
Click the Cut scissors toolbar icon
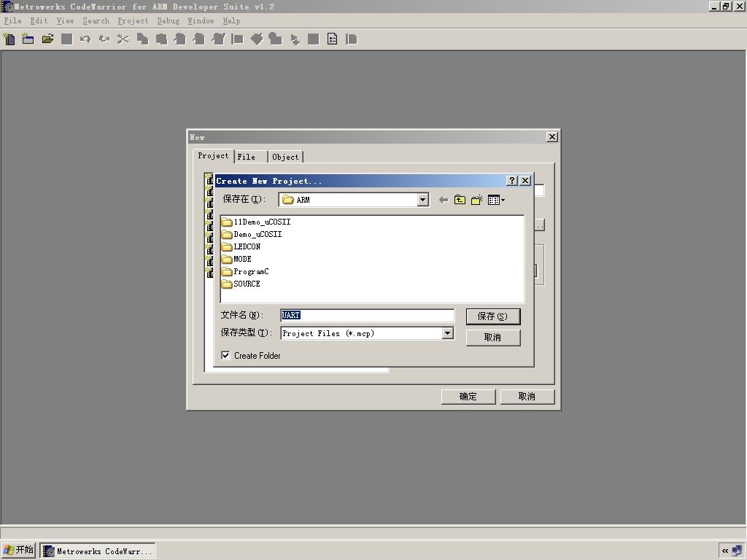click(123, 39)
